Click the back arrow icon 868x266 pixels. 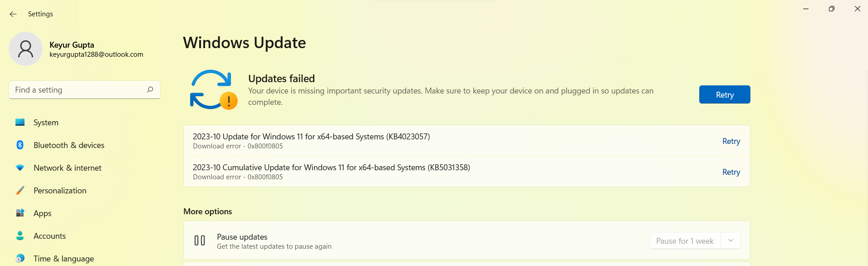pos(13,14)
